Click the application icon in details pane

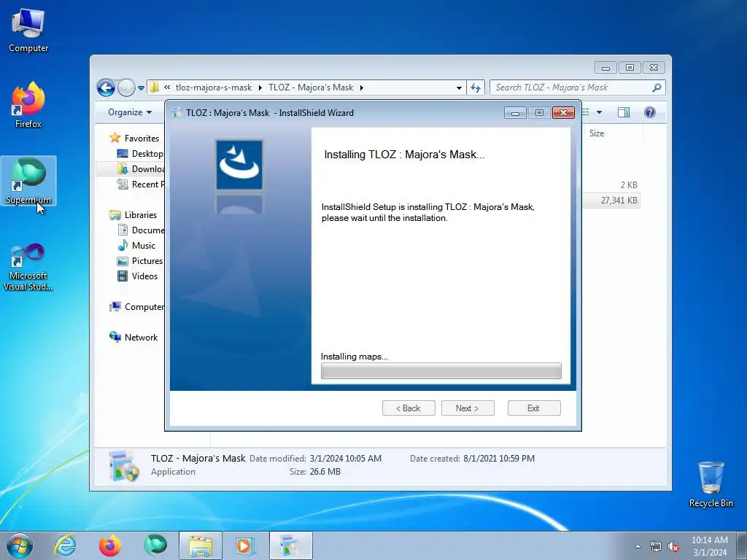[123, 466]
